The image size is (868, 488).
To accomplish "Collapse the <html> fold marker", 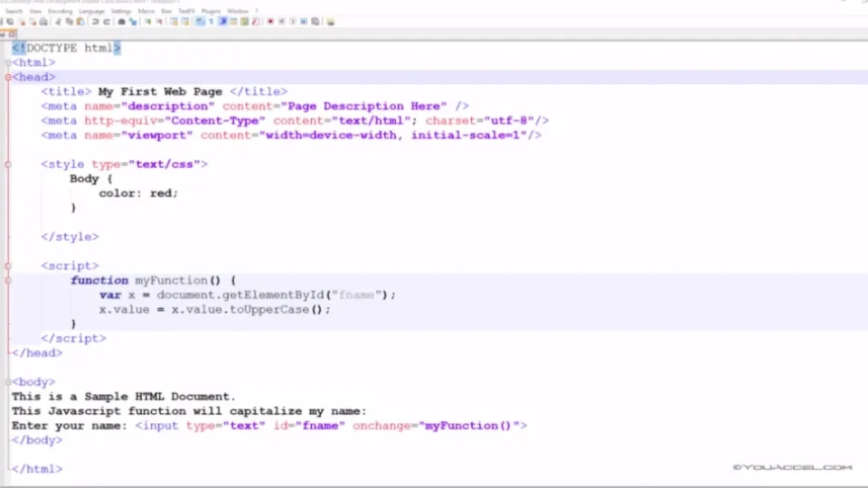I will [8, 62].
